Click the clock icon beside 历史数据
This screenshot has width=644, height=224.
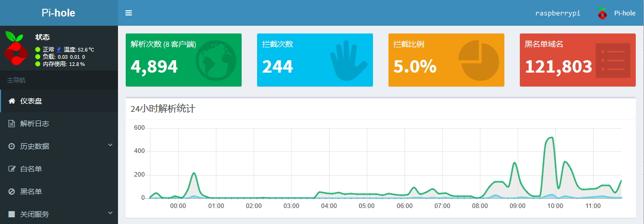pos(12,146)
